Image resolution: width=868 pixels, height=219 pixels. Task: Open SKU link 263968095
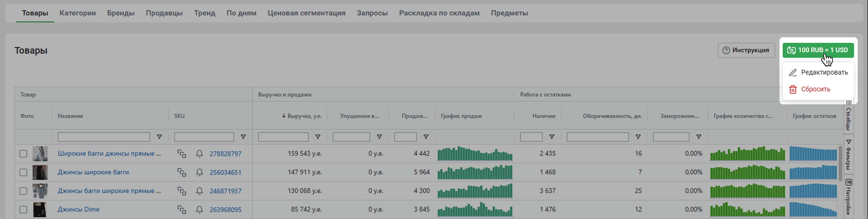point(225,210)
